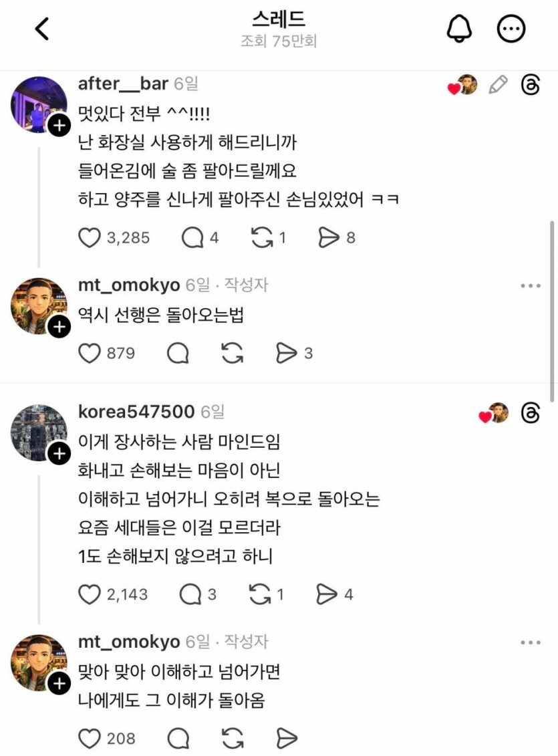Like korea547500's comment with 2,143 likes
The height and width of the screenshot is (756, 558).
[89, 594]
